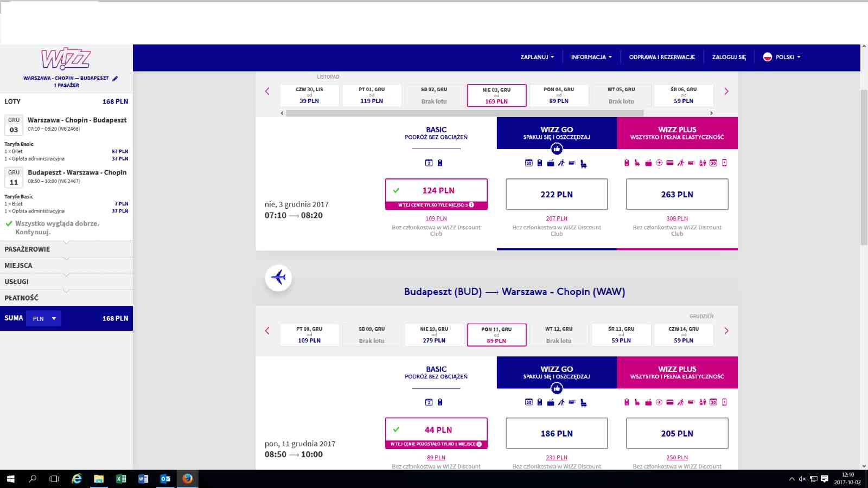The width and height of the screenshot is (868, 488).
Task: Click the Wszystko wygląda dobrze. Kontynuuj. message
Action: tap(57, 228)
